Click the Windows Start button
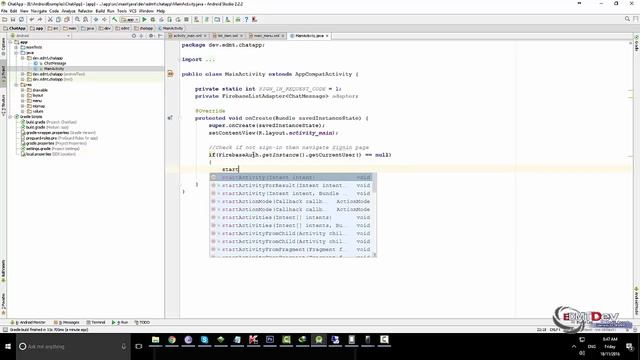Screen dimensions: 640x360 (x=8, y=347)
